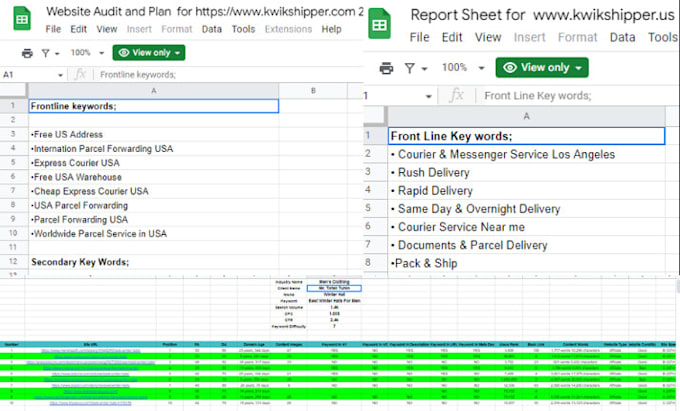Open the 100% zoom dropdown in Website Audit window
The width and height of the screenshot is (680, 411).
click(87, 53)
